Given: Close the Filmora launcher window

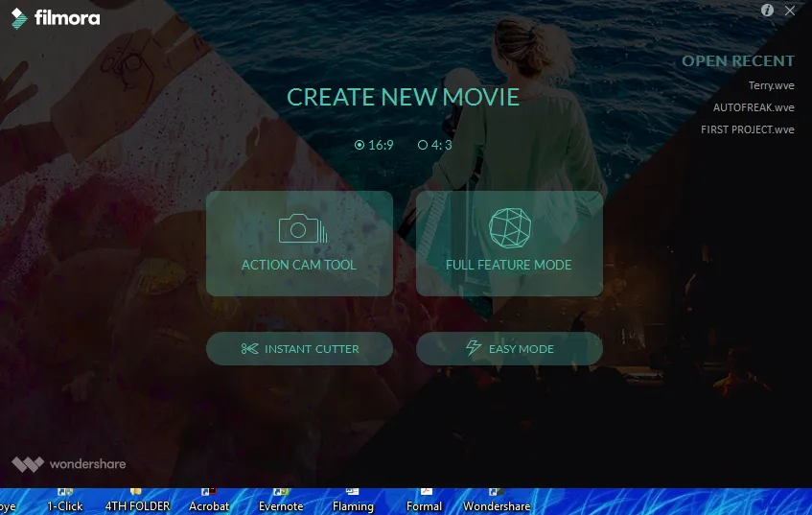Looking at the screenshot, I should (x=790, y=11).
